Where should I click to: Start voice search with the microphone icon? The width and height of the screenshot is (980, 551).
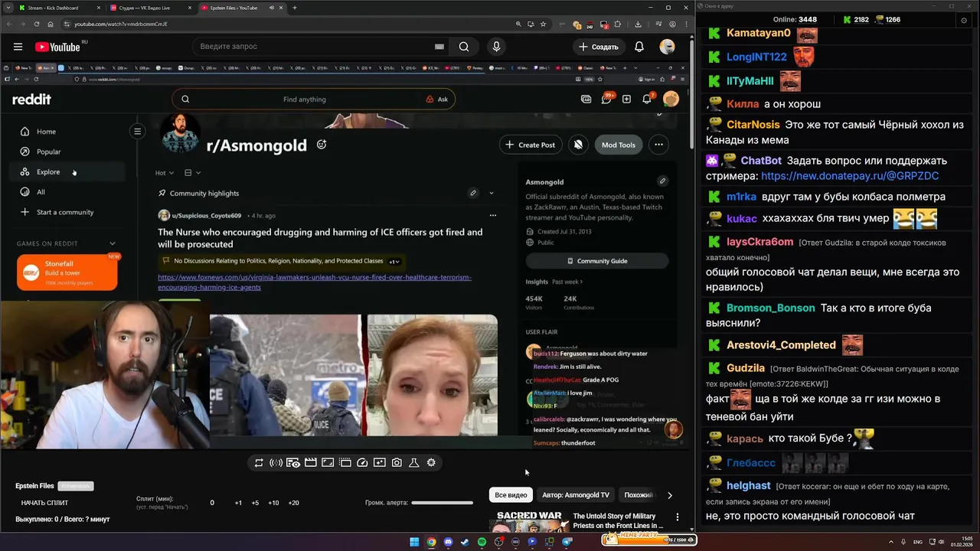click(x=496, y=47)
